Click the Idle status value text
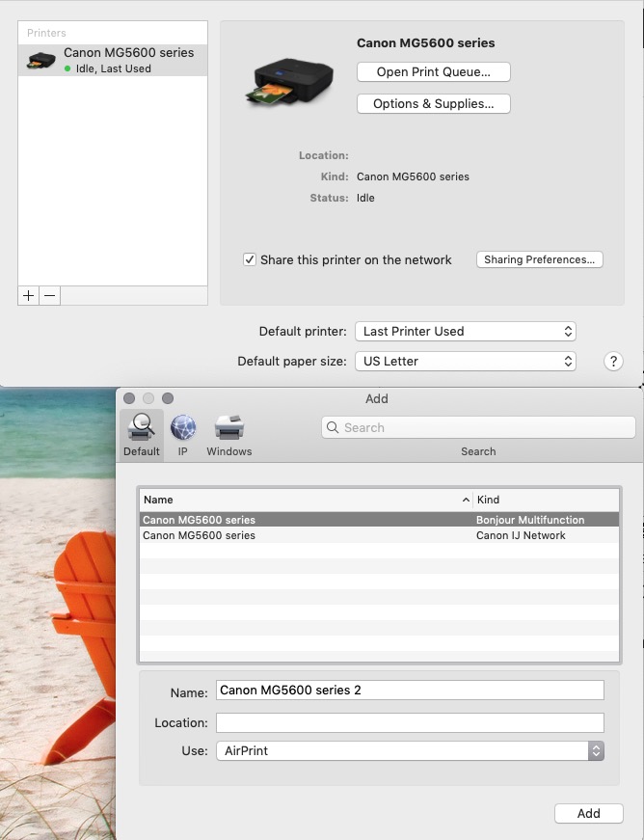This screenshot has height=840, width=644. [x=365, y=198]
